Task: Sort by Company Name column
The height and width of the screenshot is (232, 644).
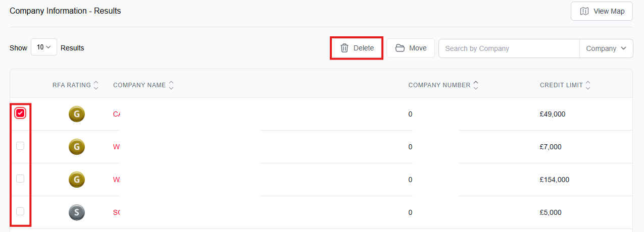Action: pyautogui.click(x=143, y=85)
